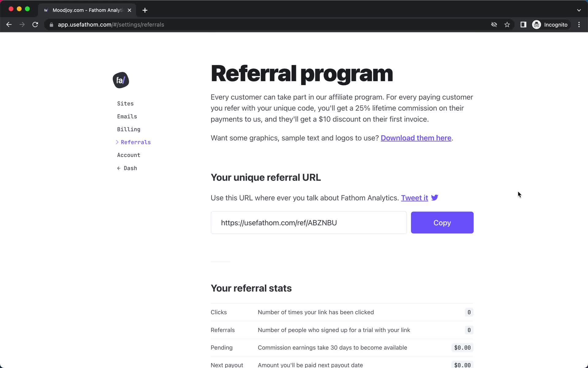Toggle the browser bookmark star icon

[x=507, y=25]
